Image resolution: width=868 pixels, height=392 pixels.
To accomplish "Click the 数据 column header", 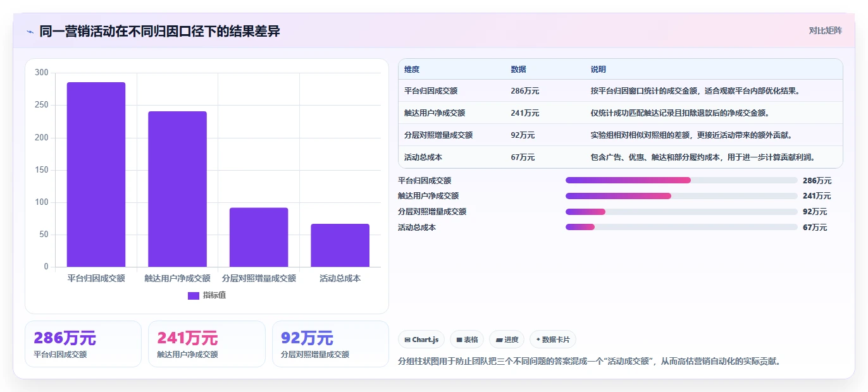I will [518, 70].
